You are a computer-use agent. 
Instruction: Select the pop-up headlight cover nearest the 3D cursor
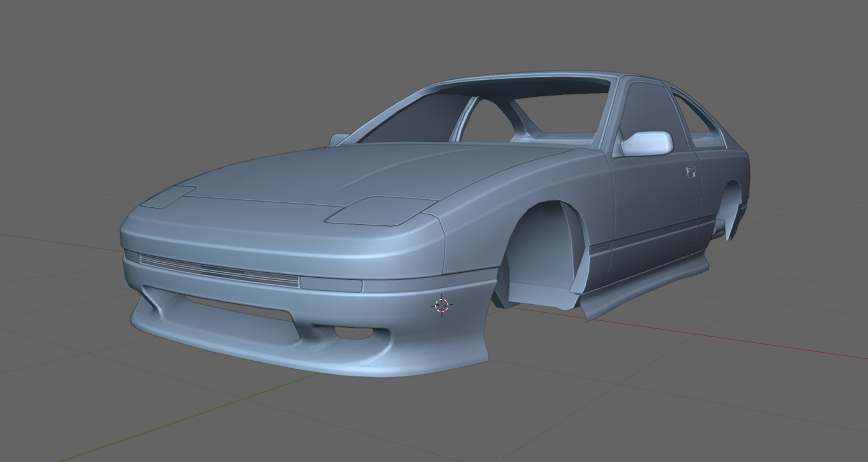pyautogui.click(x=380, y=210)
